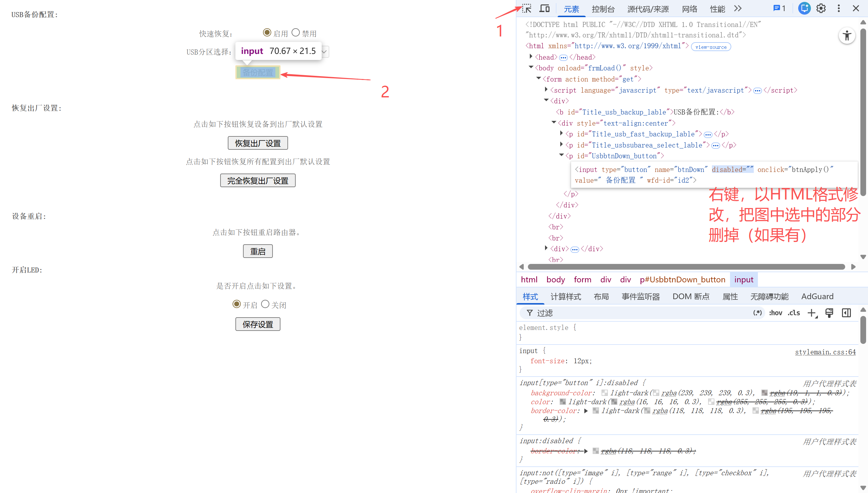Click the funnel filter icon in Styles
This screenshot has height=493, width=868.
(529, 313)
